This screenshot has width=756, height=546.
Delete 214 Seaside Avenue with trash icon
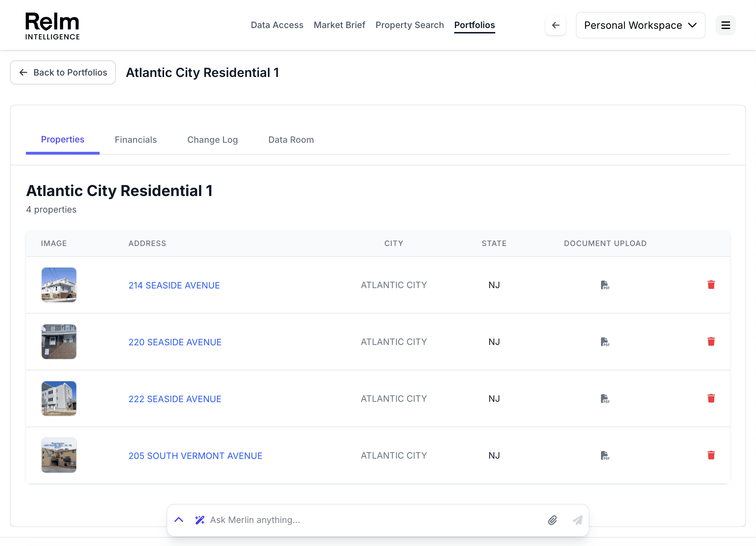pyautogui.click(x=711, y=285)
